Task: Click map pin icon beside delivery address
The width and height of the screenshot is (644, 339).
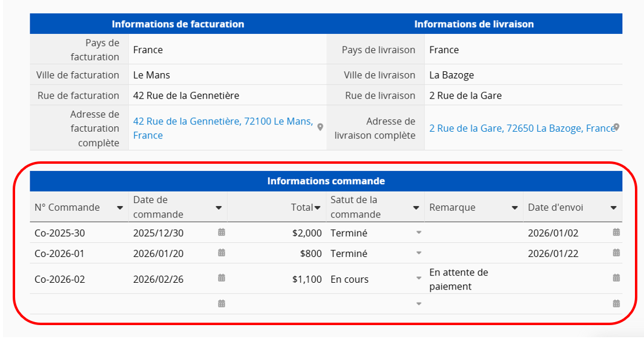Action: tap(616, 127)
